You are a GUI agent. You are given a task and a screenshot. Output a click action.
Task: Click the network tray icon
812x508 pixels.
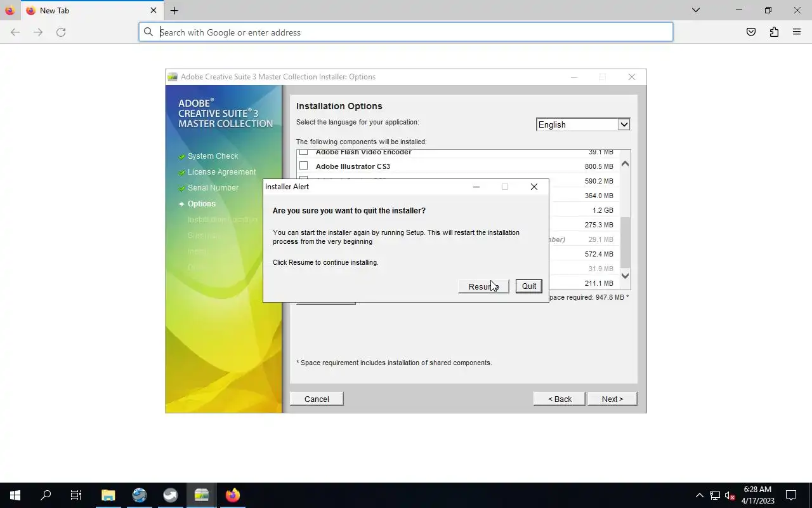click(x=715, y=495)
